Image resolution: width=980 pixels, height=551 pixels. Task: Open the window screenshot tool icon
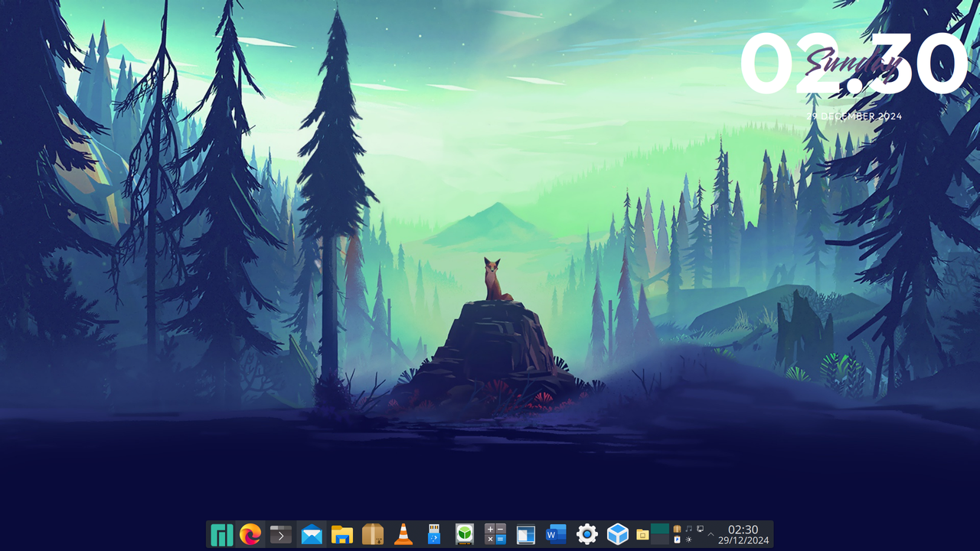526,534
